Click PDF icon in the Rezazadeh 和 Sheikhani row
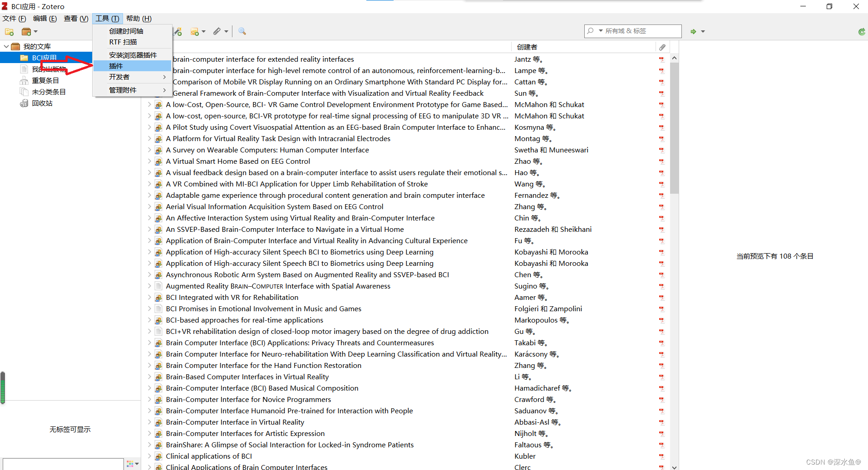This screenshot has width=868, height=470. (662, 230)
